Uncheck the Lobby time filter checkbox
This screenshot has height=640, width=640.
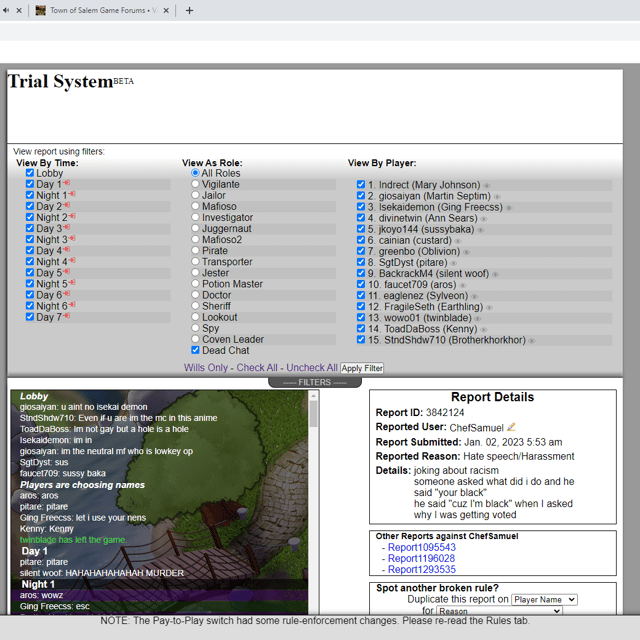(30, 173)
